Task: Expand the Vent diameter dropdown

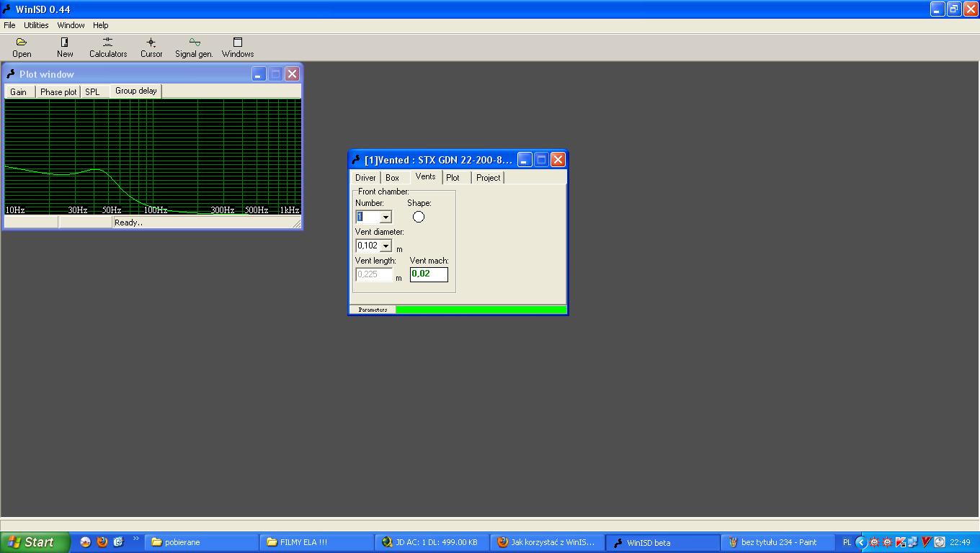Action: tap(386, 246)
